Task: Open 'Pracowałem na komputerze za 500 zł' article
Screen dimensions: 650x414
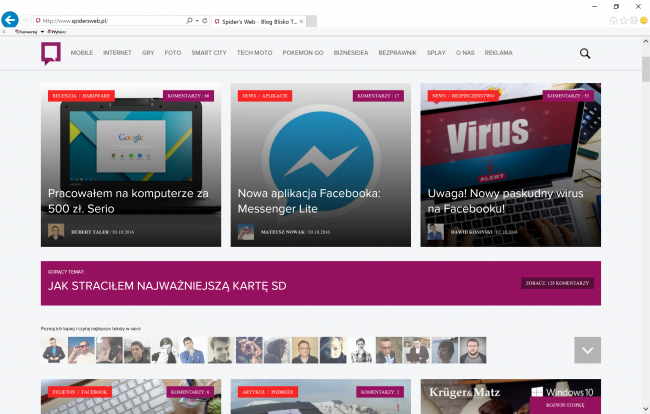Action: pyautogui.click(x=128, y=201)
